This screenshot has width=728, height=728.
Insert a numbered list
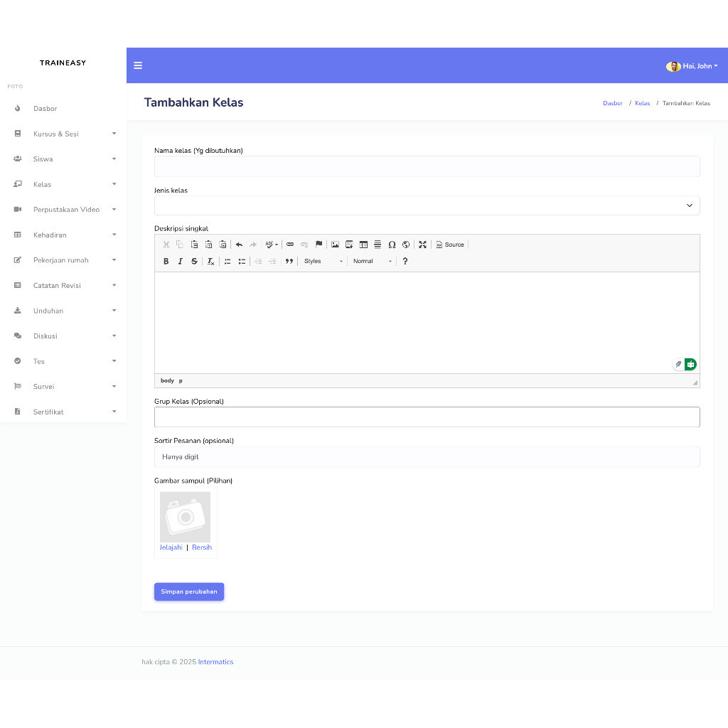coord(227,262)
